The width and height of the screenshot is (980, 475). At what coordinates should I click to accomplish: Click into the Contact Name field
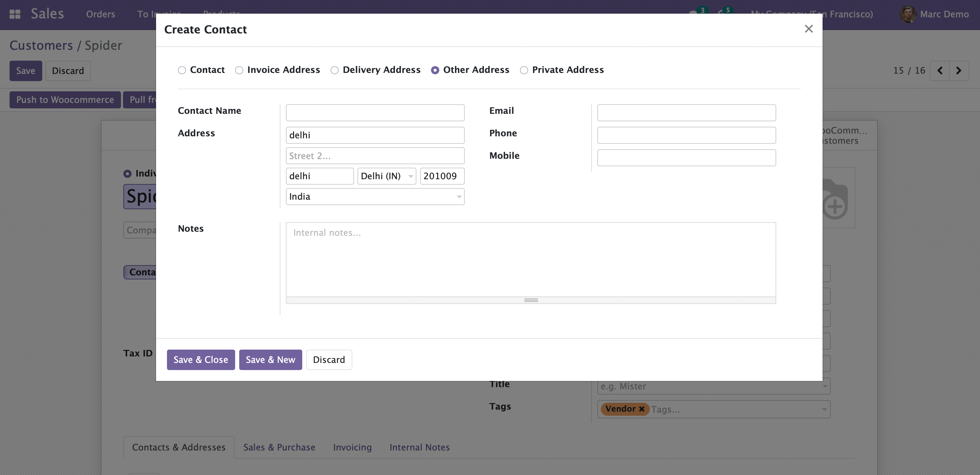(x=375, y=112)
